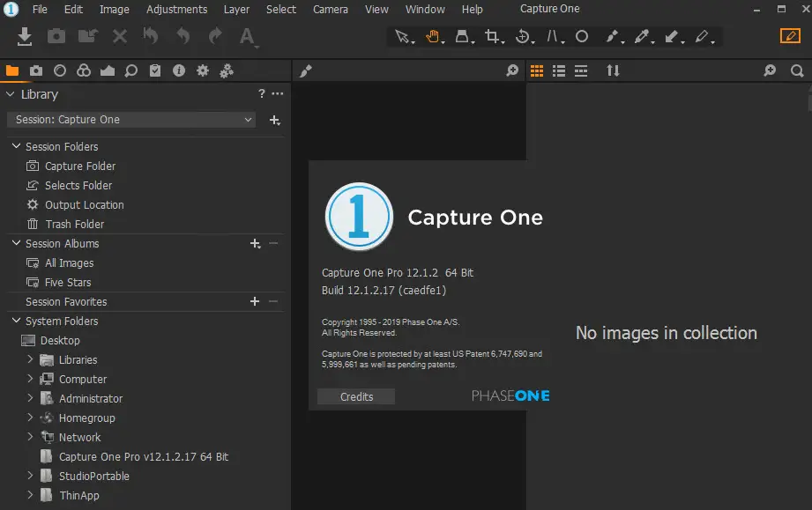Screen dimensions: 812x510
Task: Click the brush icon above the viewer
Action: 306,70
